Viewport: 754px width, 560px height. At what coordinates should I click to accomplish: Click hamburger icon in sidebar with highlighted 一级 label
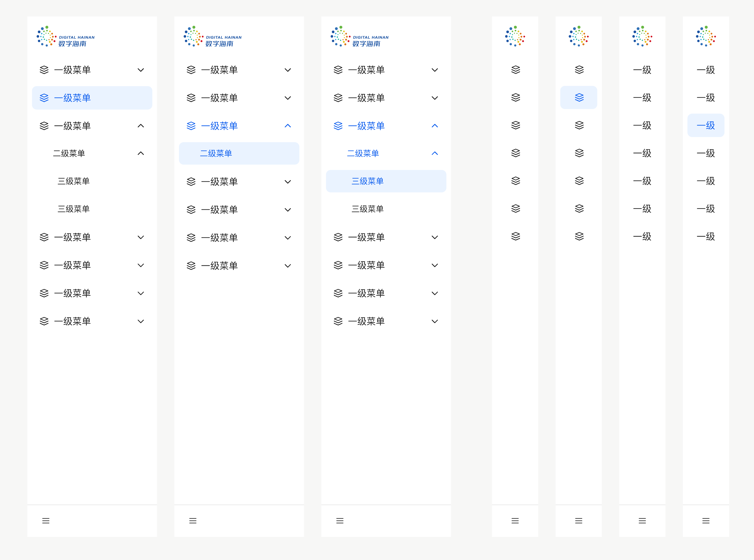(706, 521)
